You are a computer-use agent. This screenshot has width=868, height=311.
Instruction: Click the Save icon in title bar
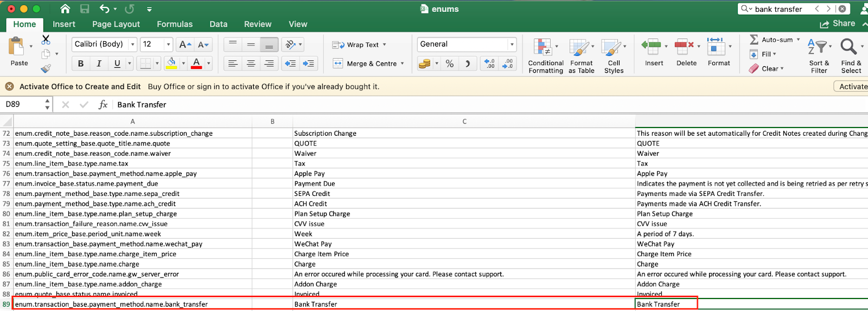pyautogui.click(x=85, y=9)
